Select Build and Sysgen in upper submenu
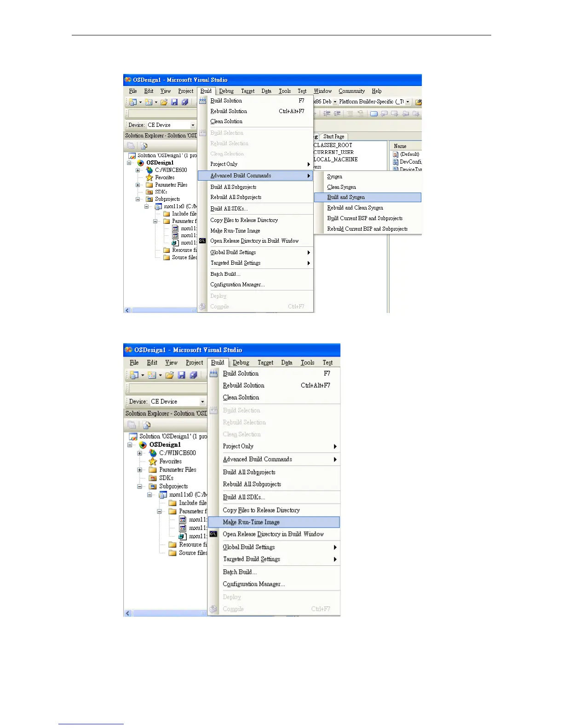The height and width of the screenshot is (728, 563). click(368, 197)
